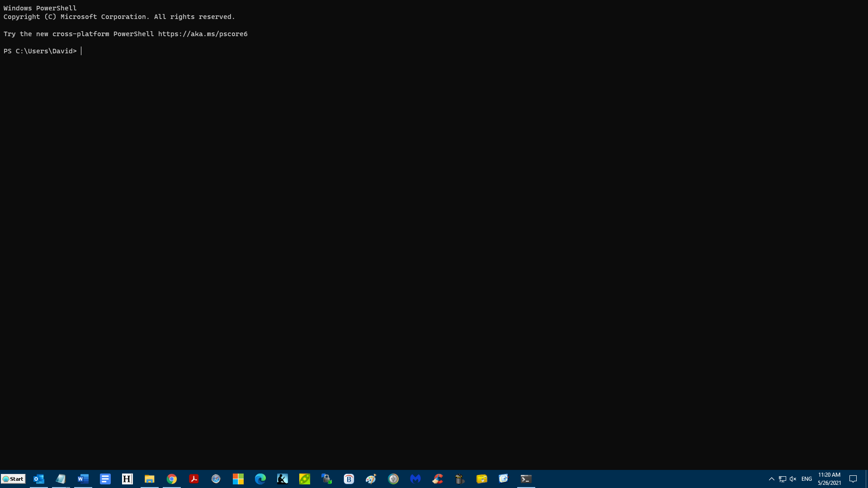The width and height of the screenshot is (868, 488).
Task: Launch Malwarebytes from the taskbar
Action: (415, 479)
